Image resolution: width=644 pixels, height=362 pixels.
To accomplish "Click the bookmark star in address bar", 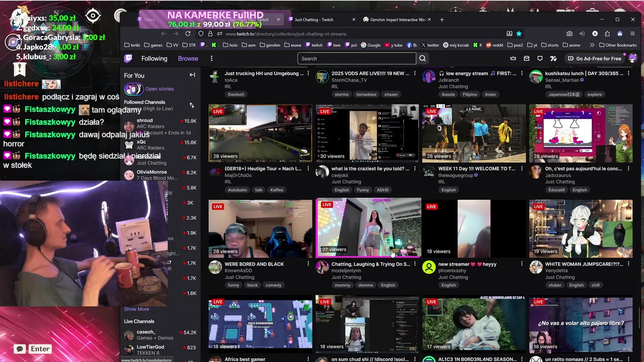I will [x=519, y=34].
